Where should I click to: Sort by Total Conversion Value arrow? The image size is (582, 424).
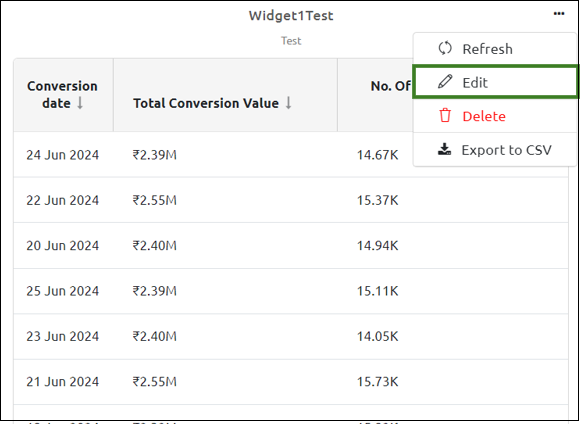pos(288,103)
